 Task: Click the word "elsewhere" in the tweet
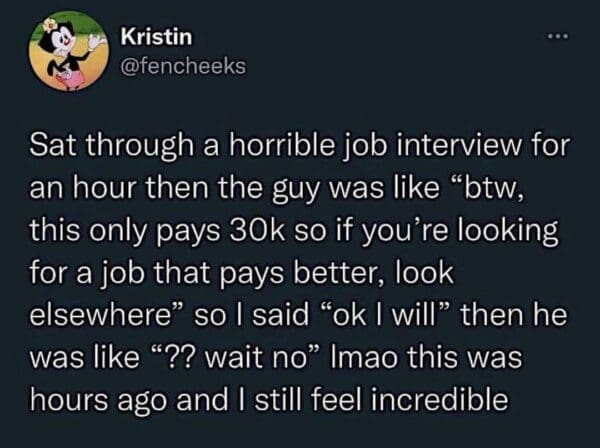point(100,315)
